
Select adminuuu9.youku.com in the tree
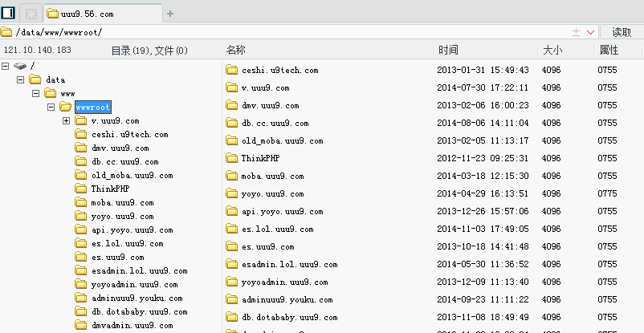click(137, 298)
